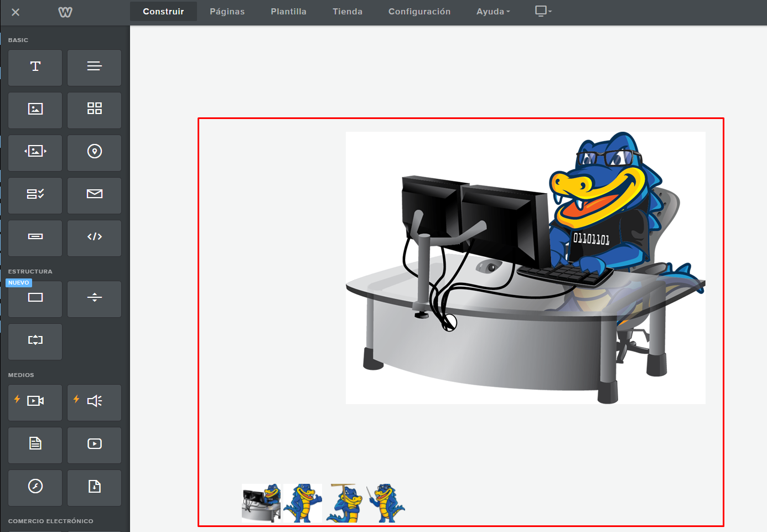Select the Spacer element

pos(35,342)
